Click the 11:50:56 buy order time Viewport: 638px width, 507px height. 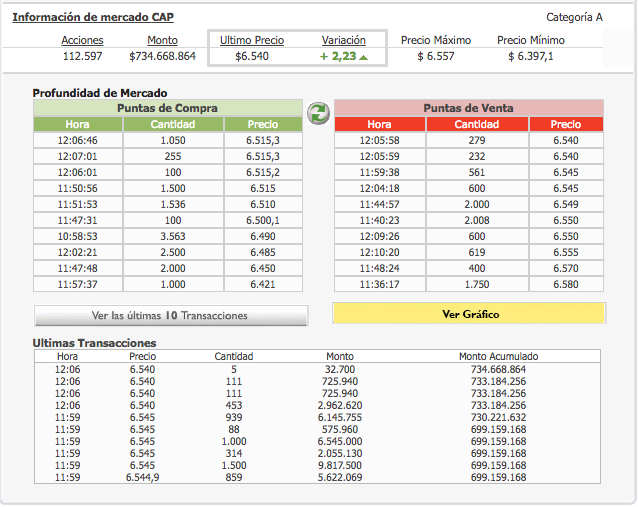(x=78, y=188)
